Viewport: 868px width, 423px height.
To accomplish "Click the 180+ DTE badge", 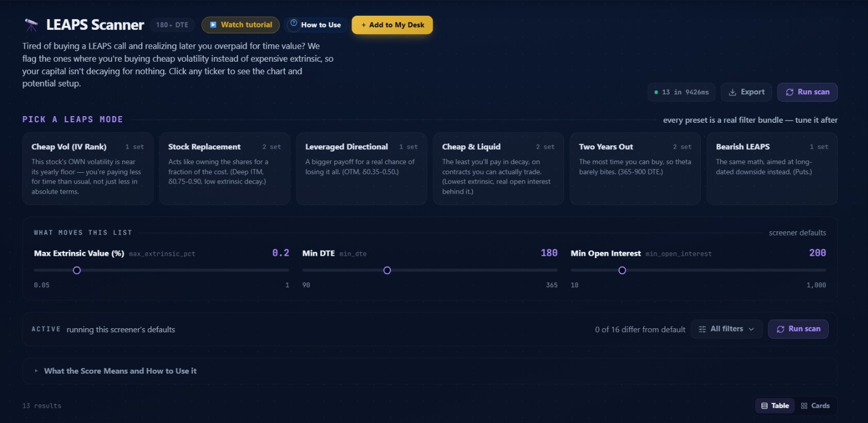I will click(x=172, y=25).
